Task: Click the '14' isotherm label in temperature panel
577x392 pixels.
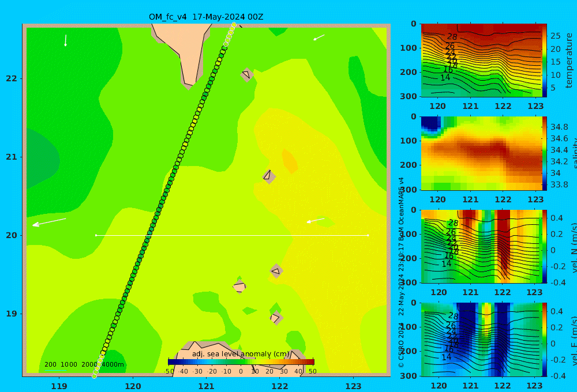Action: pyautogui.click(x=445, y=78)
